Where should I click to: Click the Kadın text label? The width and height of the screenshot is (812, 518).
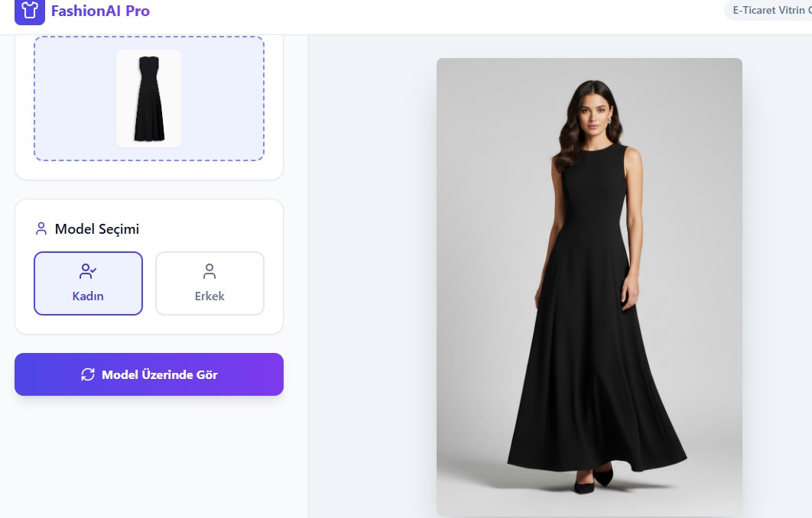click(88, 296)
